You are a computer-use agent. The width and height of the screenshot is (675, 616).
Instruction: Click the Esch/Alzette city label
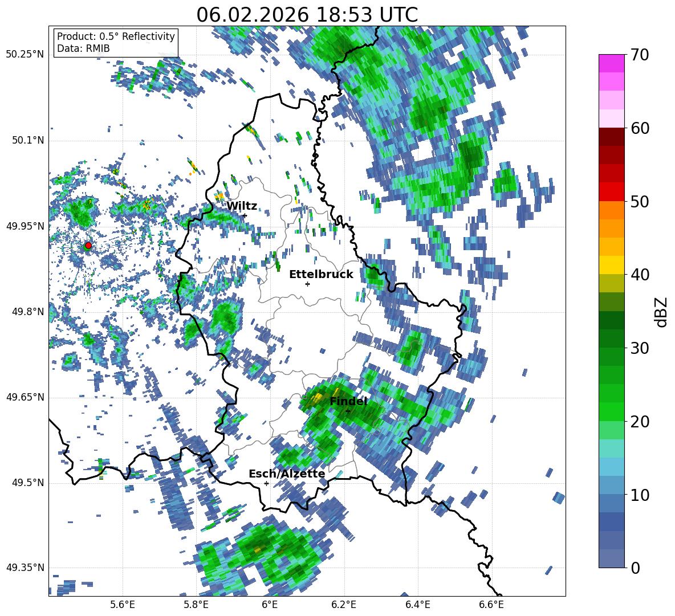click(287, 474)
